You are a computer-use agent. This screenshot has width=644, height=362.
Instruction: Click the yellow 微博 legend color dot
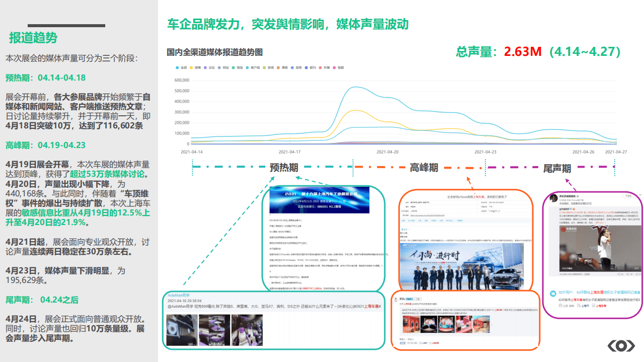click(191, 67)
